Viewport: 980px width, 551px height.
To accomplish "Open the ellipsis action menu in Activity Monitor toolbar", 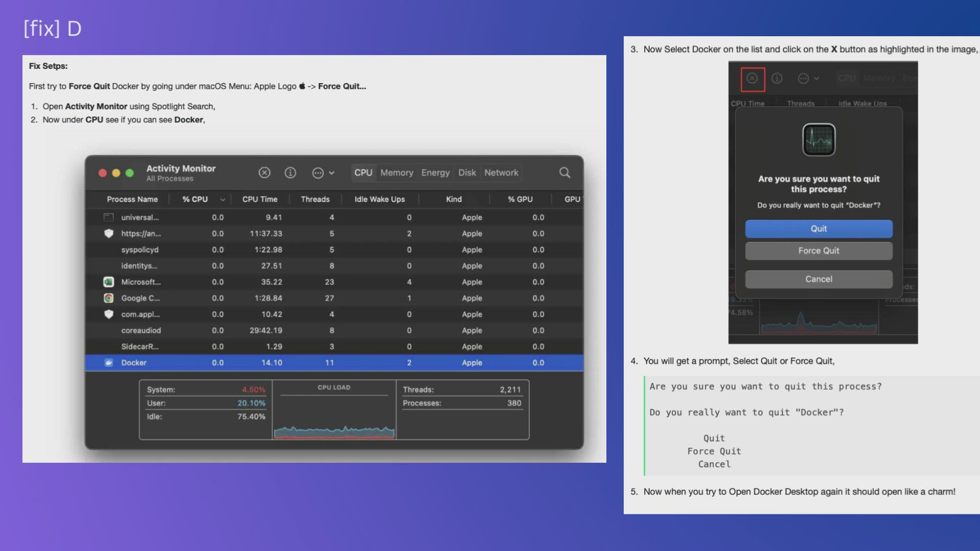I will tap(323, 173).
